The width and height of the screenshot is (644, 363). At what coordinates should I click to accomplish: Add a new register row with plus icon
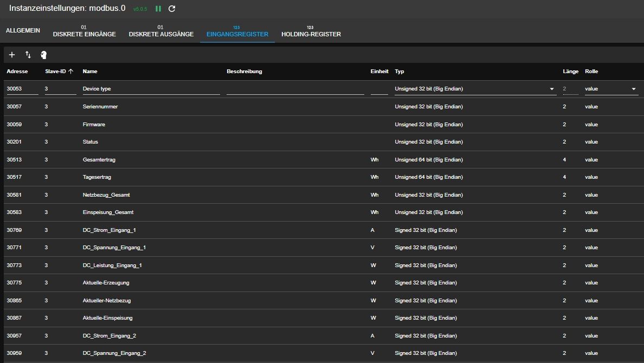pos(12,55)
